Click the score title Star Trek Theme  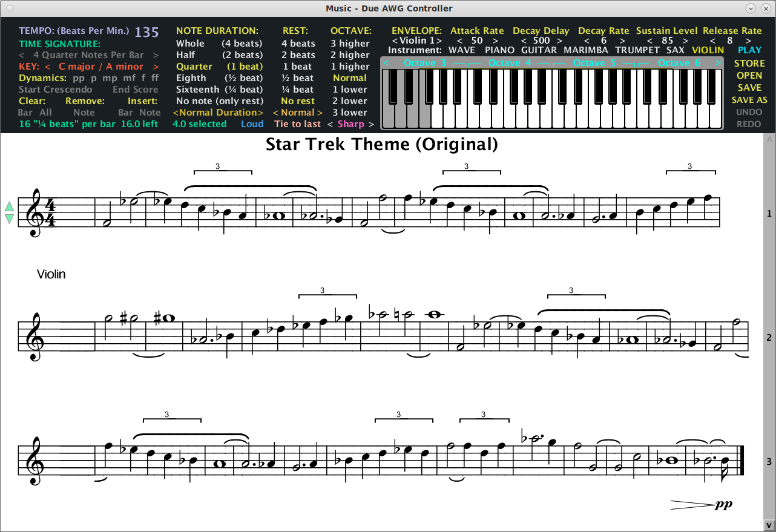(382, 144)
